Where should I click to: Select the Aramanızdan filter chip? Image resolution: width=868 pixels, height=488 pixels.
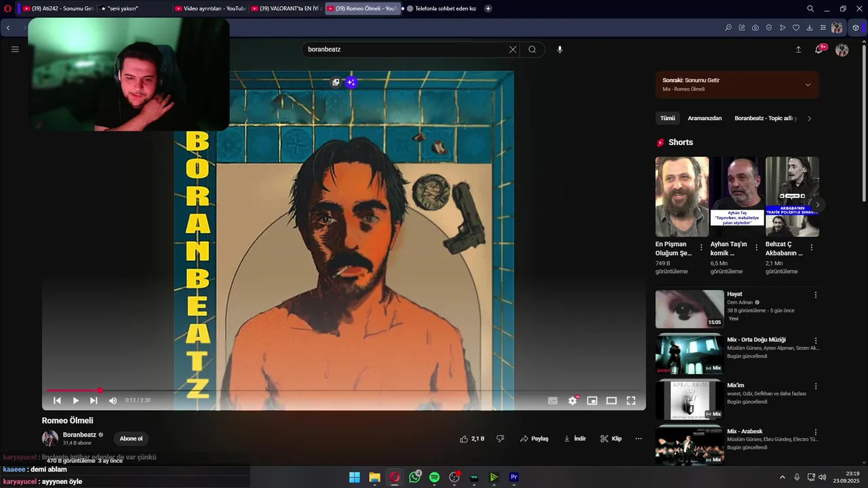[705, 118]
